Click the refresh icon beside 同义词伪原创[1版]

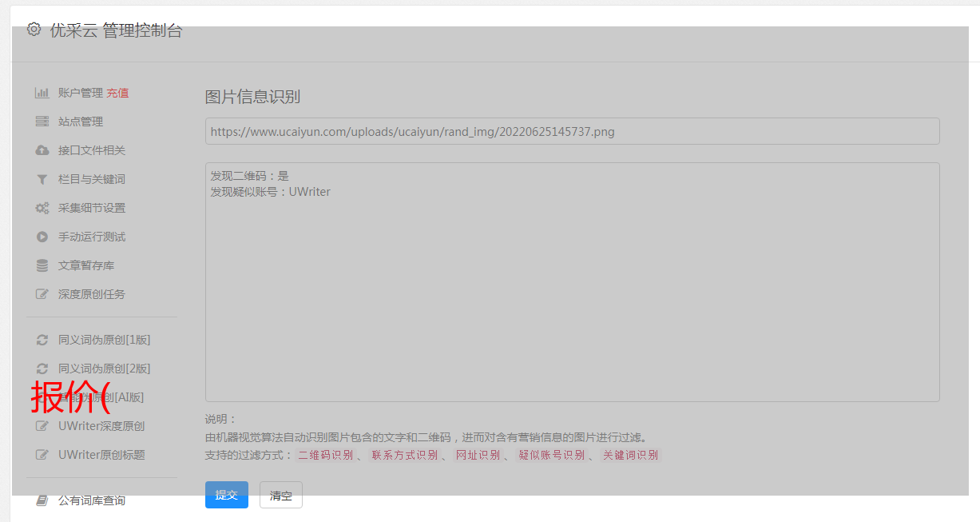tap(42, 340)
